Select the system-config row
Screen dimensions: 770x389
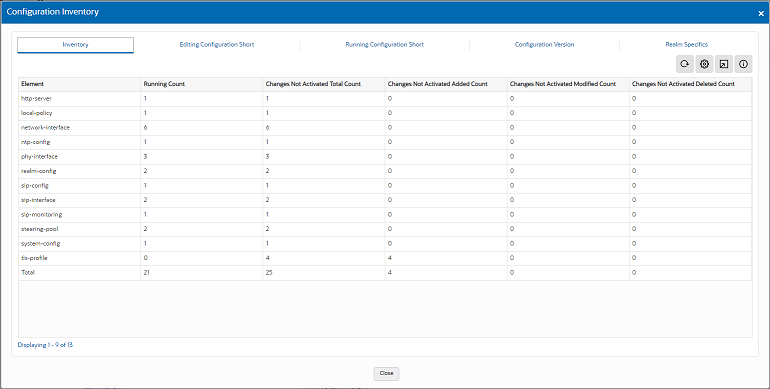tap(385, 244)
